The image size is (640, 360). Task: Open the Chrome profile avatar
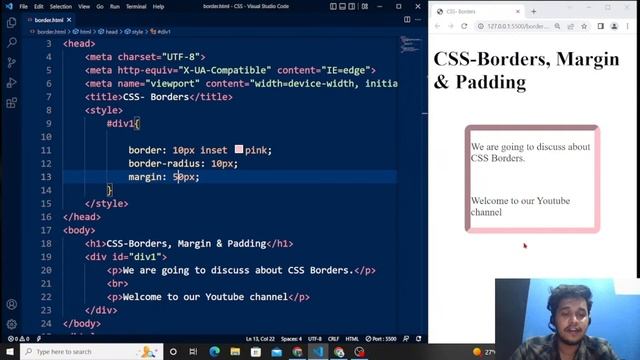[x=614, y=26]
